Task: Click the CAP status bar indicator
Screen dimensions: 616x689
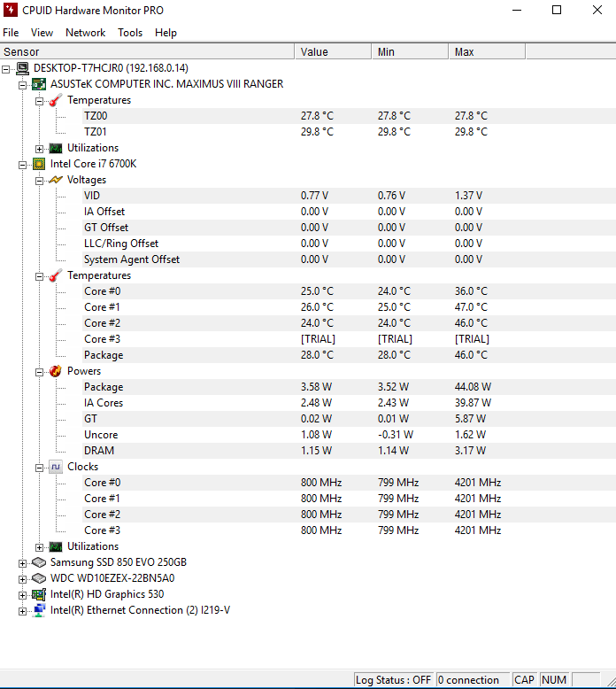Action: [524, 680]
